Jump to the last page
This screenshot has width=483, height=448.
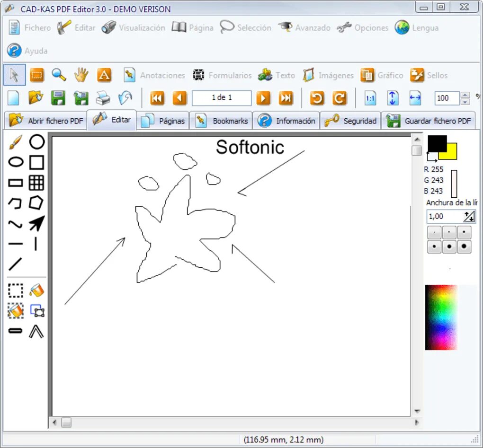(286, 98)
